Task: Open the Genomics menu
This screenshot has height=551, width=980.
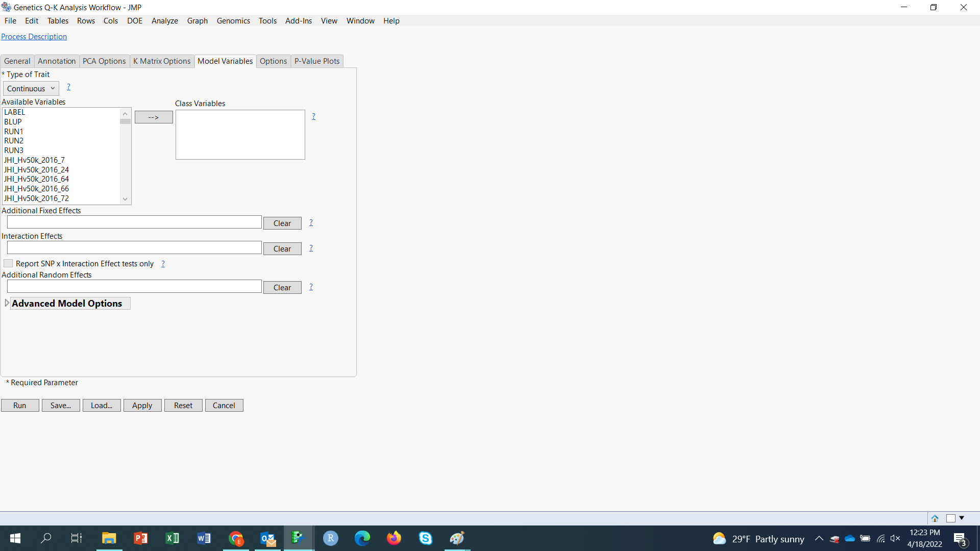Action: 233,21
